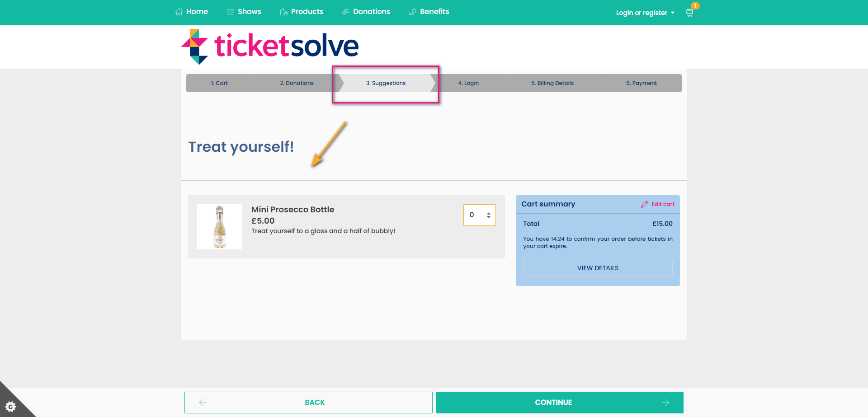Click the Mini Prosecco Bottle image

[x=220, y=227]
